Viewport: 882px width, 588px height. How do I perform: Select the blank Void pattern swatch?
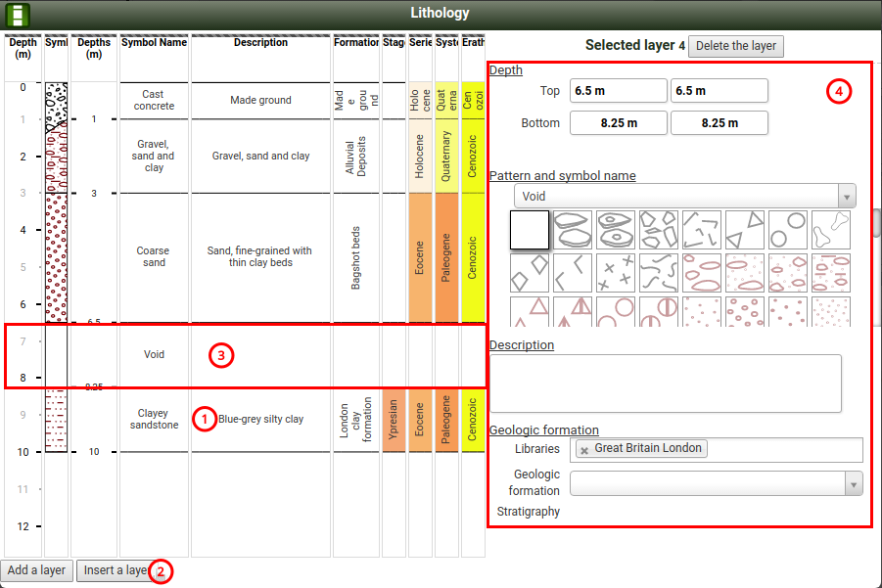point(529,230)
